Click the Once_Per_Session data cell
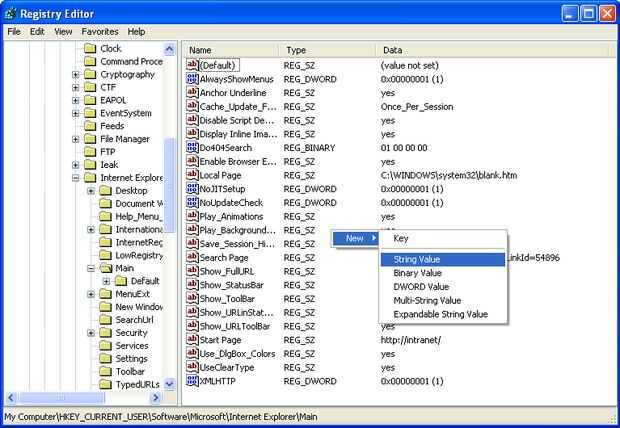Viewport: 620px width, 428px height. (417, 107)
